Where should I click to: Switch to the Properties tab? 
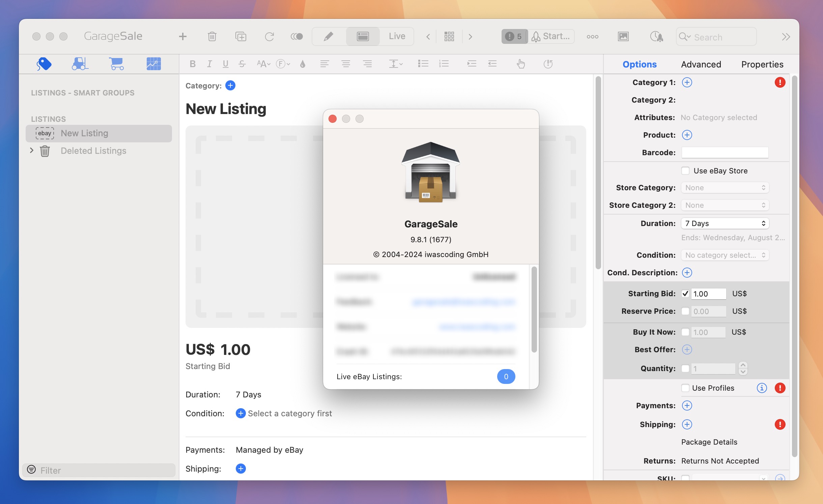pyautogui.click(x=762, y=64)
